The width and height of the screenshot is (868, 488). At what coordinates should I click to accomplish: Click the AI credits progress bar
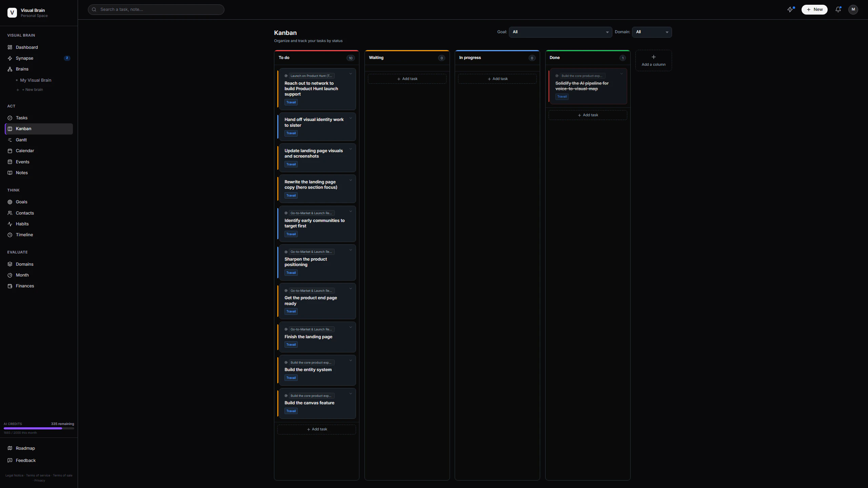tap(39, 428)
